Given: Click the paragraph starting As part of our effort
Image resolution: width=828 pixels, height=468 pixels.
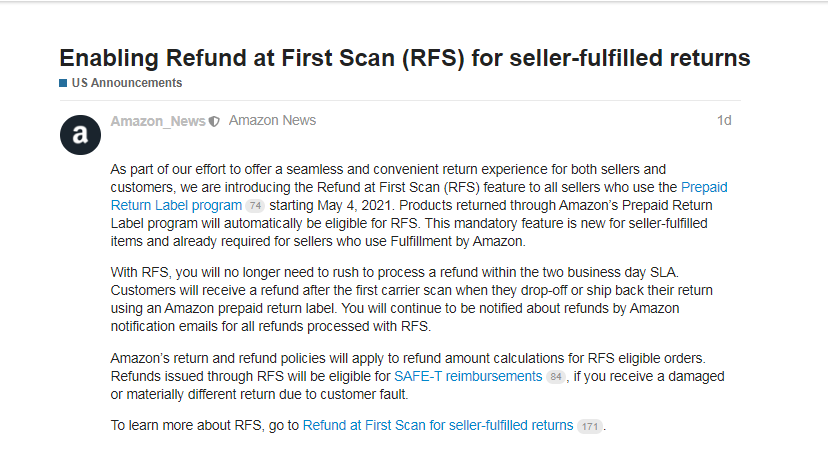Looking at the screenshot, I should point(419,205).
